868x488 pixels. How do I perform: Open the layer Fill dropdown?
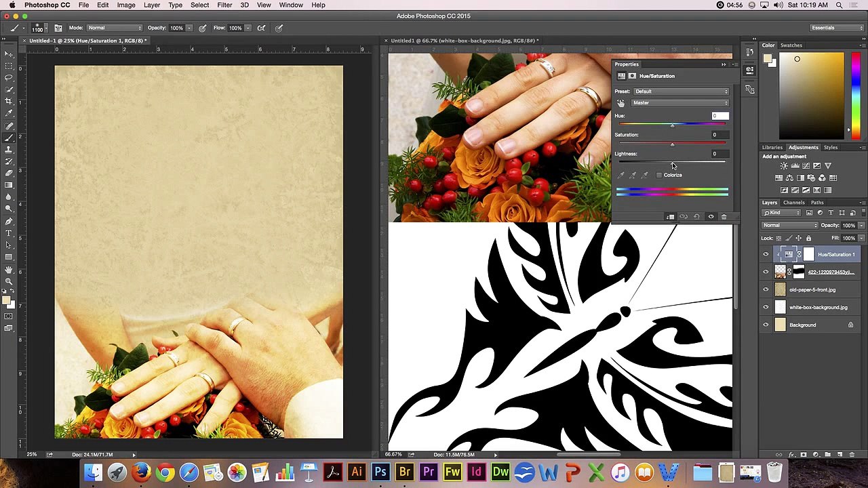861,238
